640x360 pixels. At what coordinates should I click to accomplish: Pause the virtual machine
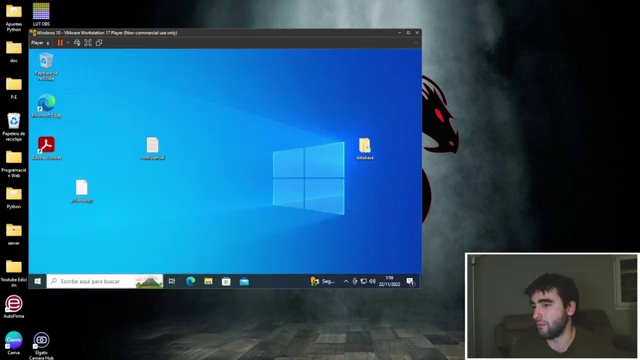(60, 43)
